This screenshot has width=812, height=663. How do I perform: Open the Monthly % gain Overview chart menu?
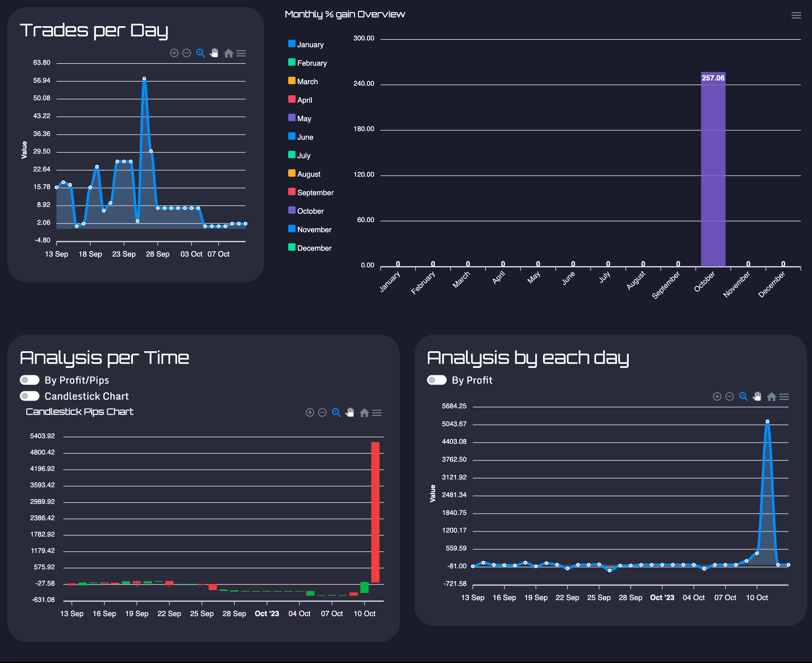[796, 15]
